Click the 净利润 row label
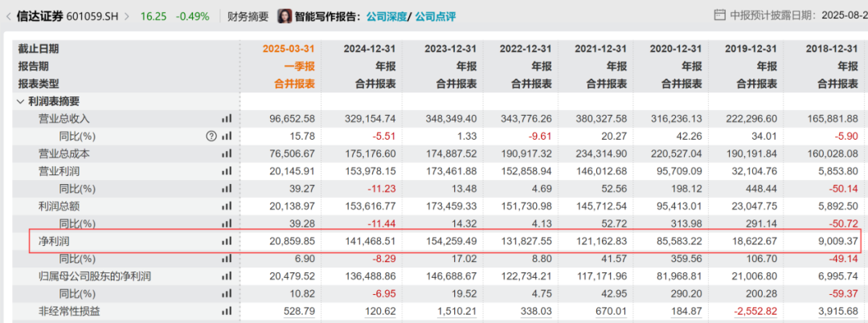 (x=54, y=242)
